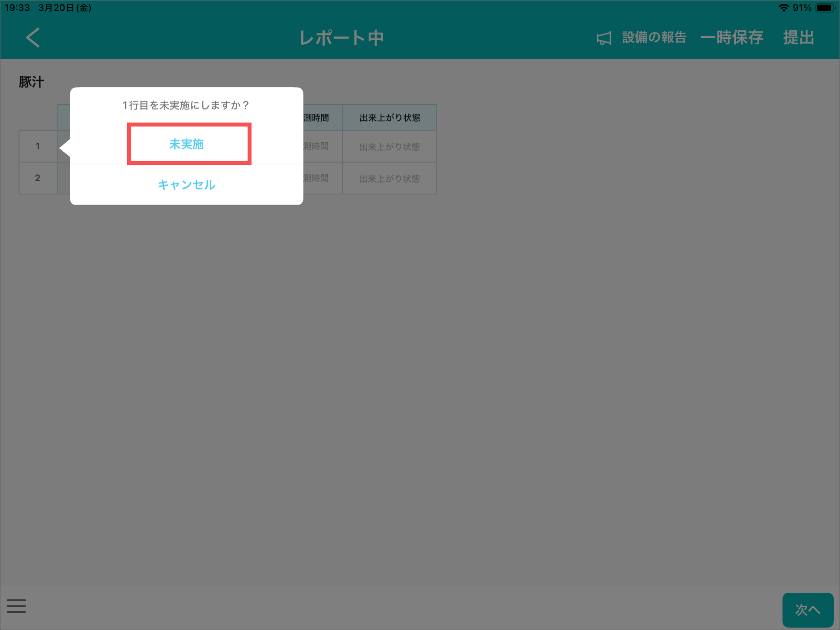The image size is (840, 630).
Task: Click the megaphone equipment report icon
Action: pyautogui.click(x=603, y=38)
